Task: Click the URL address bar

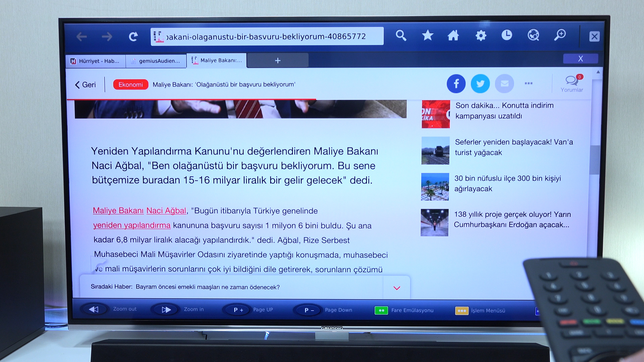Action: (x=267, y=37)
